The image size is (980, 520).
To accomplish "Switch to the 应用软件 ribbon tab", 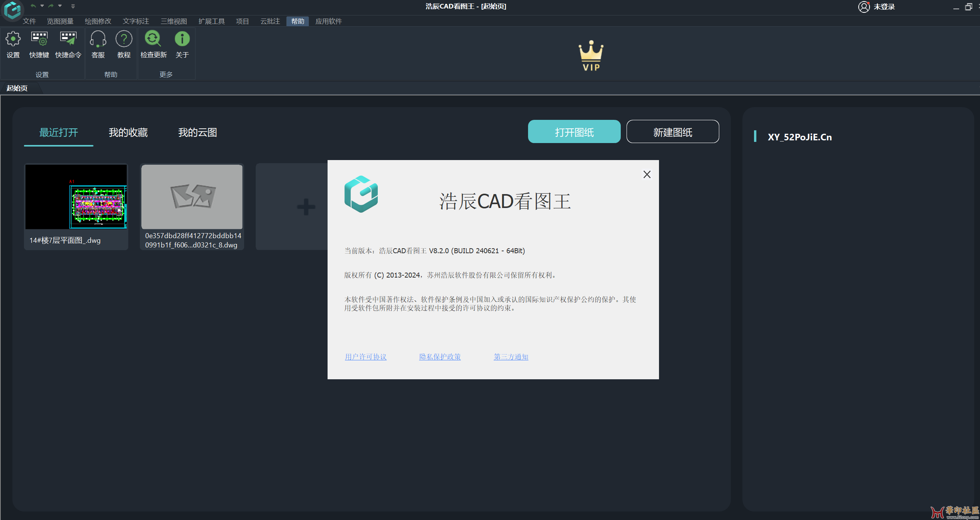I will [x=329, y=21].
